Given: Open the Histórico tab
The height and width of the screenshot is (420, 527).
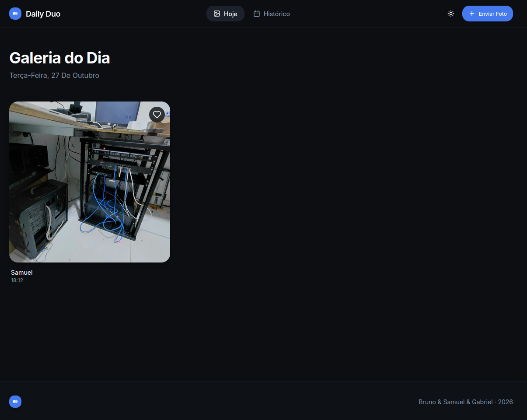Looking at the screenshot, I should (x=272, y=14).
